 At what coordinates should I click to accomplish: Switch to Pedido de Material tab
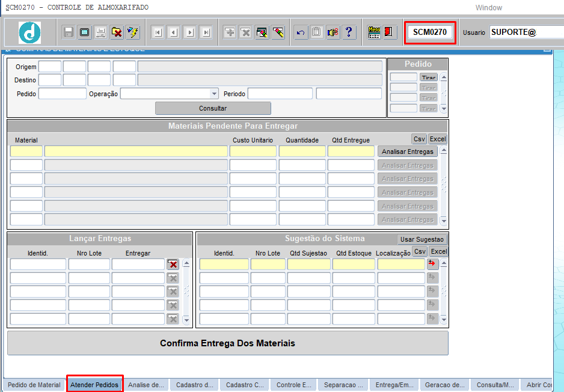pyautogui.click(x=34, y=385)
